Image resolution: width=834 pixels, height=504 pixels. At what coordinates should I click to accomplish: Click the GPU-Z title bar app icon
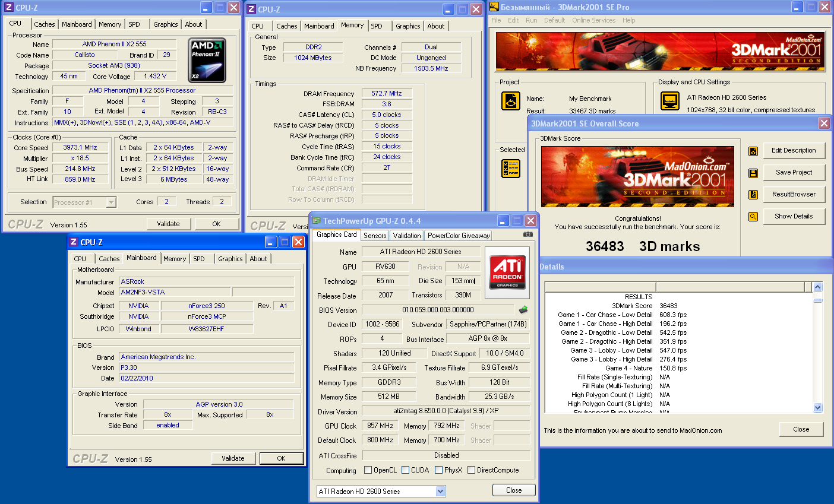pos(317,220)
